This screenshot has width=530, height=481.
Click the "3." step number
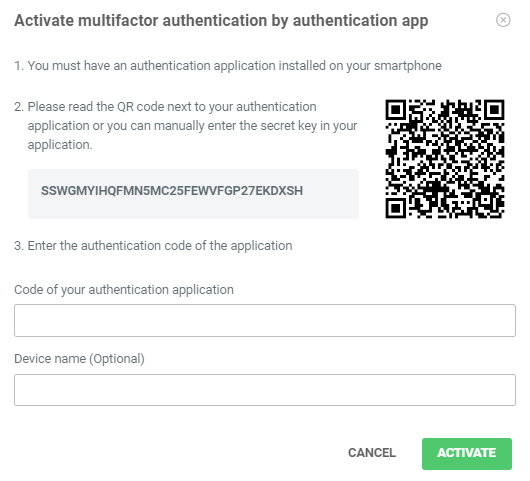coord(19,246)
